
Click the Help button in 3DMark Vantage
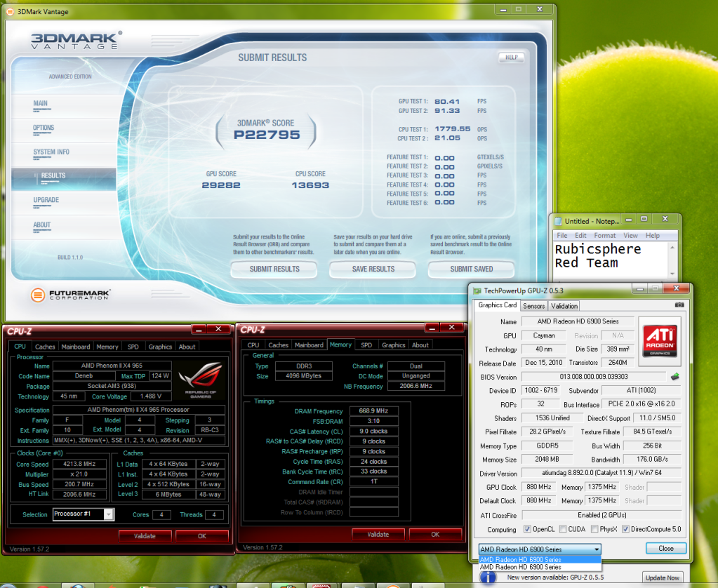511,58
